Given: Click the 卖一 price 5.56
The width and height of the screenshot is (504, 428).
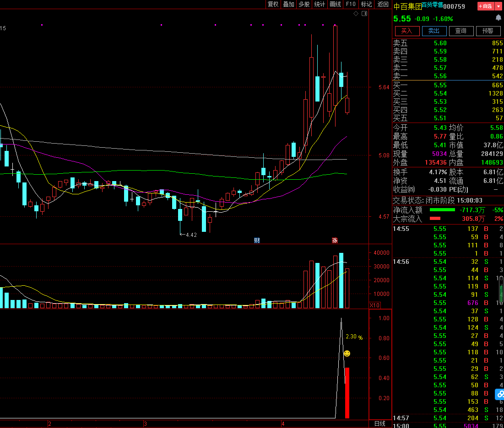Looking at the screenshot, I should [440, 76].
